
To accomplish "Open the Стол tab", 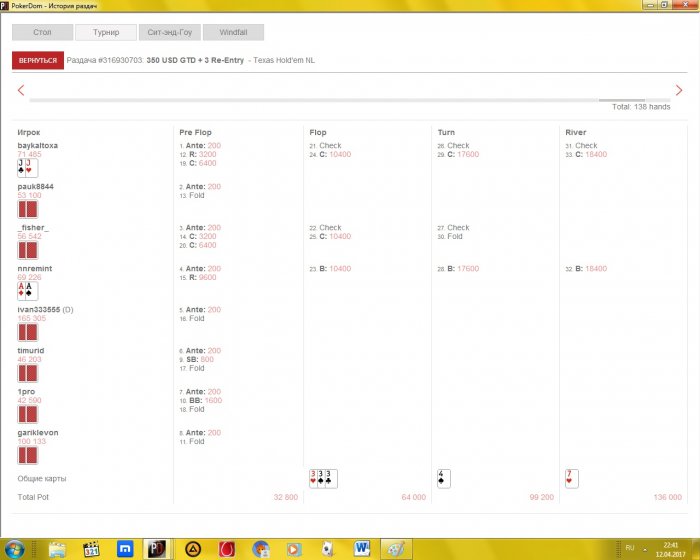I will 42,32.
